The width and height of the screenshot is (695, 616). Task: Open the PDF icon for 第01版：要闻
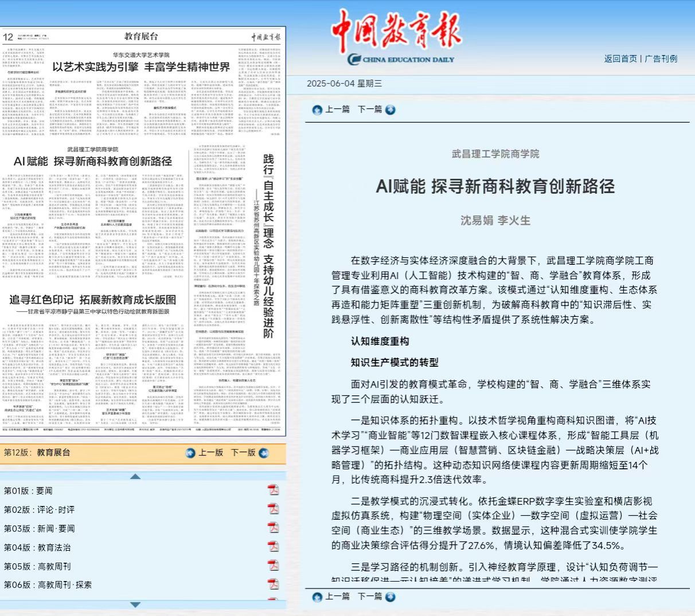[x=274, y=490]
